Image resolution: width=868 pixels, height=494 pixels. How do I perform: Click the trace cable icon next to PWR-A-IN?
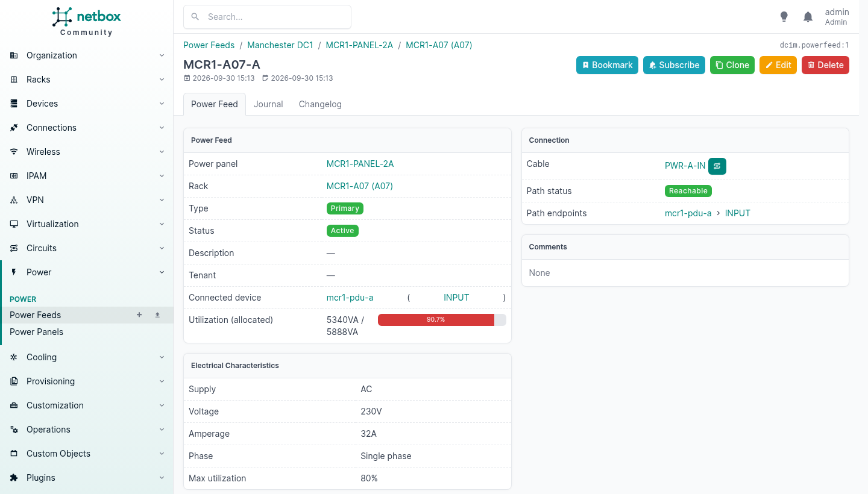[x=717, y=166]
